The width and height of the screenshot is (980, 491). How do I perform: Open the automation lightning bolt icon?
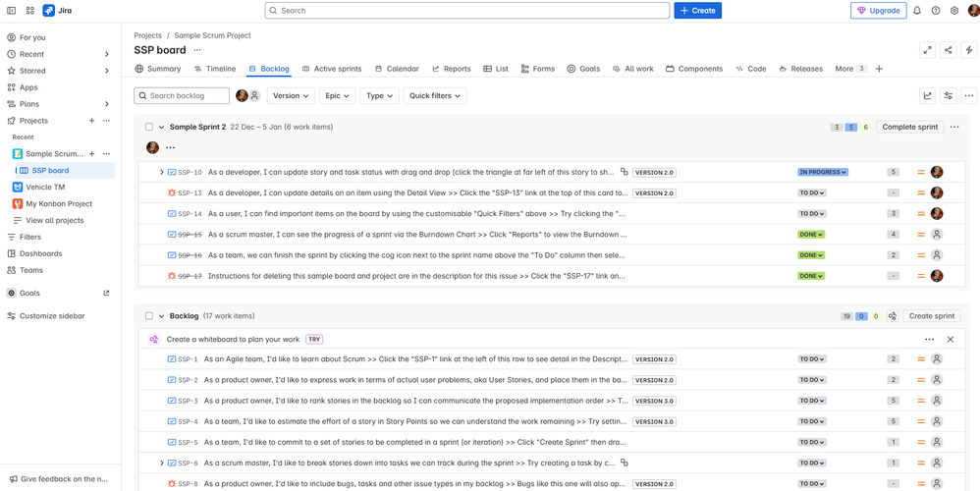(969, 50)
